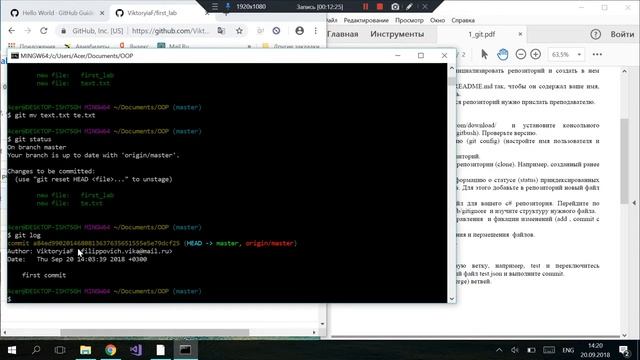
Task: Click the PDF reader vertical scrollbar thumb
Action: tap(624, 161)
